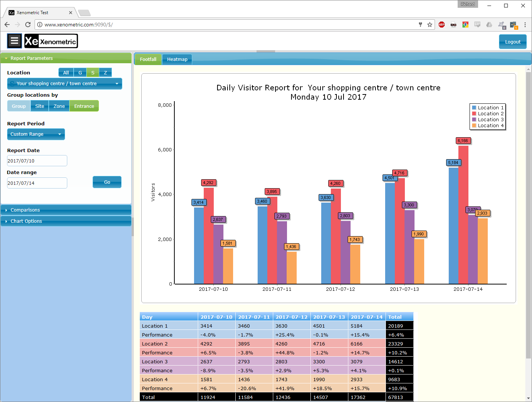Screen dimensions: 532x402
Task: View site information icon in address bar
Action: (x=40, y=25)
